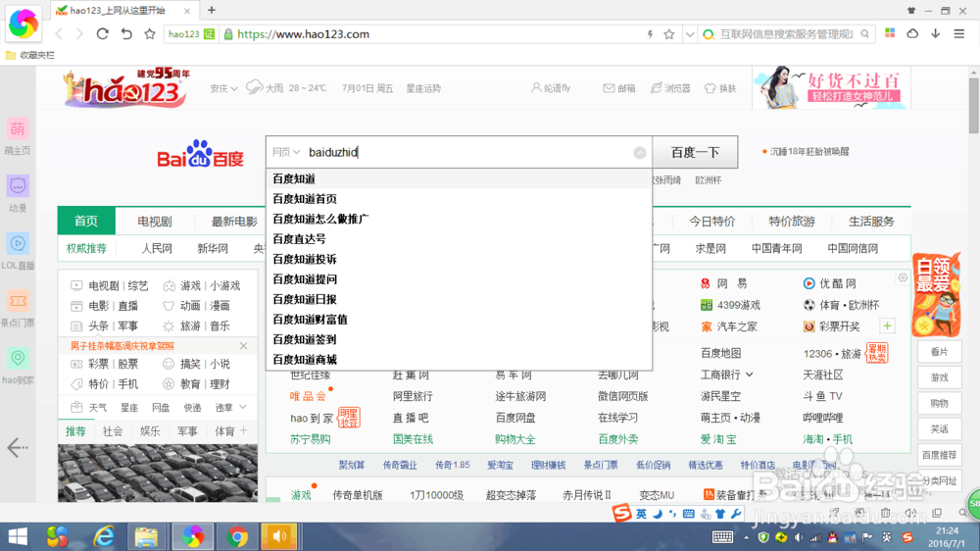Expand the 工商银行 dropdown arrow
Screen dimensions: 980x551
pos(750,375)
